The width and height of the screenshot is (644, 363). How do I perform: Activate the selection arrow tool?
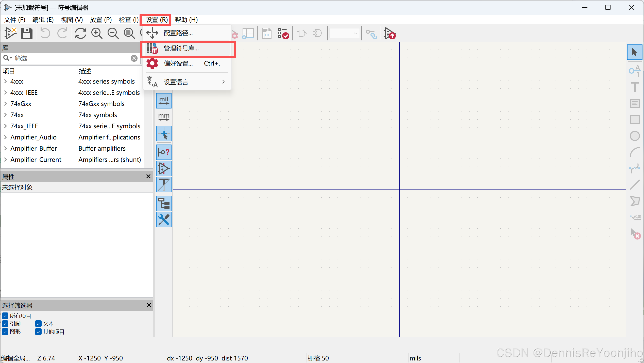click(635, 52)
